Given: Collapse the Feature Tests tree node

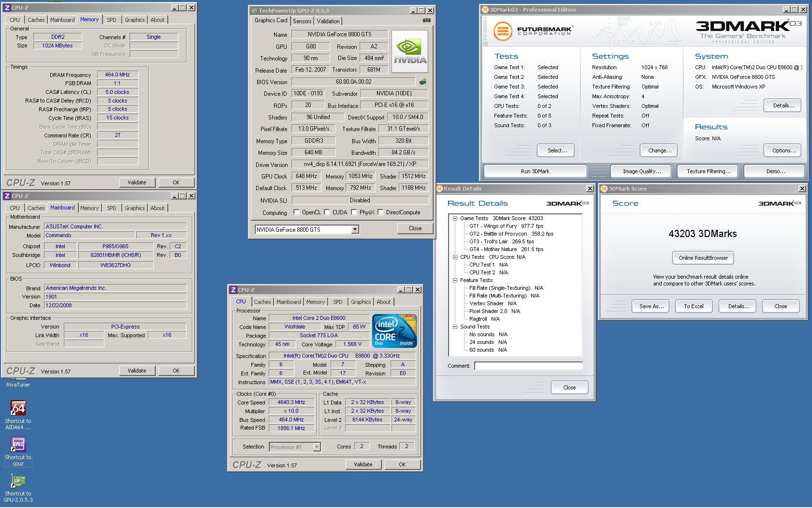Looking at the screenshot, I should click(x=455, y=280).
